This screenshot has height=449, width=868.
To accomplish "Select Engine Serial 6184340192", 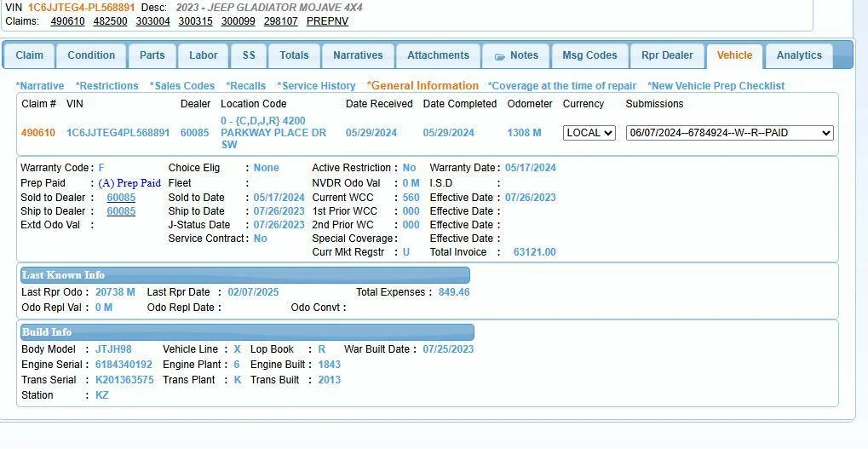I will coord(124,365).
